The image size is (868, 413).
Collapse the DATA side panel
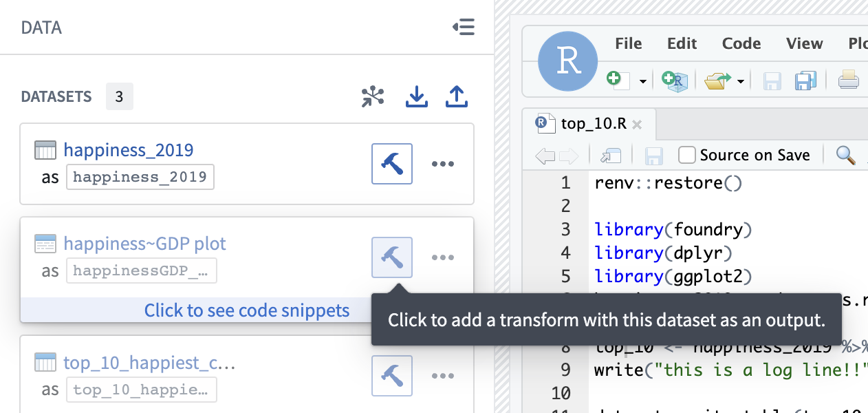[x=464, y=27]
